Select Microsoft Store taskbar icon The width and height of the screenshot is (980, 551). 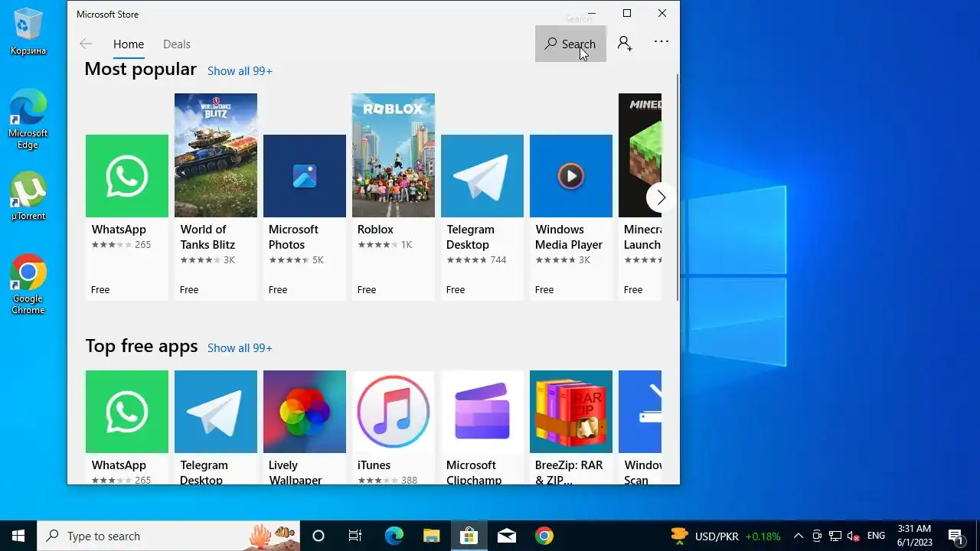[469, 536]
